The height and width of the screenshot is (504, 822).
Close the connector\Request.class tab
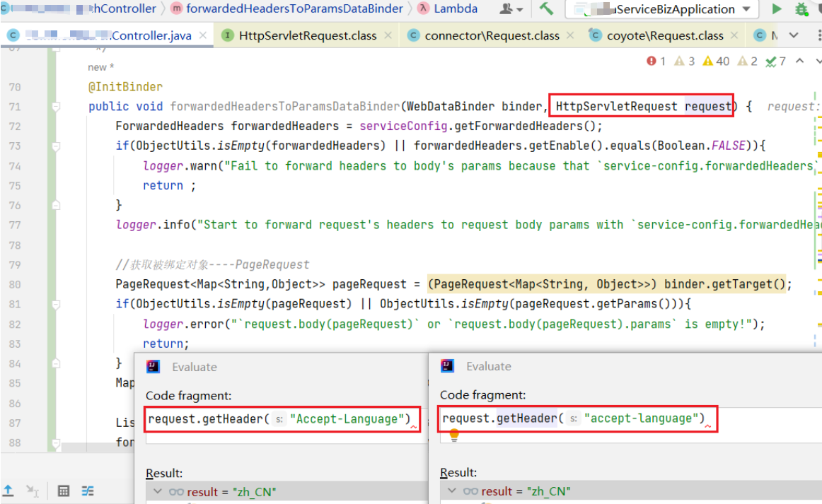click(x=570, y=35)
